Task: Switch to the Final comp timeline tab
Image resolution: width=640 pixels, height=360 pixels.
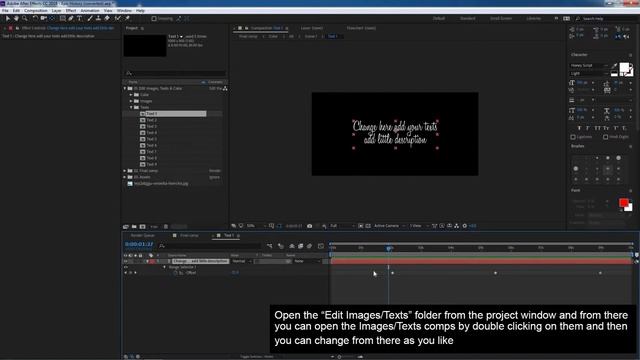Action: [x=189, y=236]
